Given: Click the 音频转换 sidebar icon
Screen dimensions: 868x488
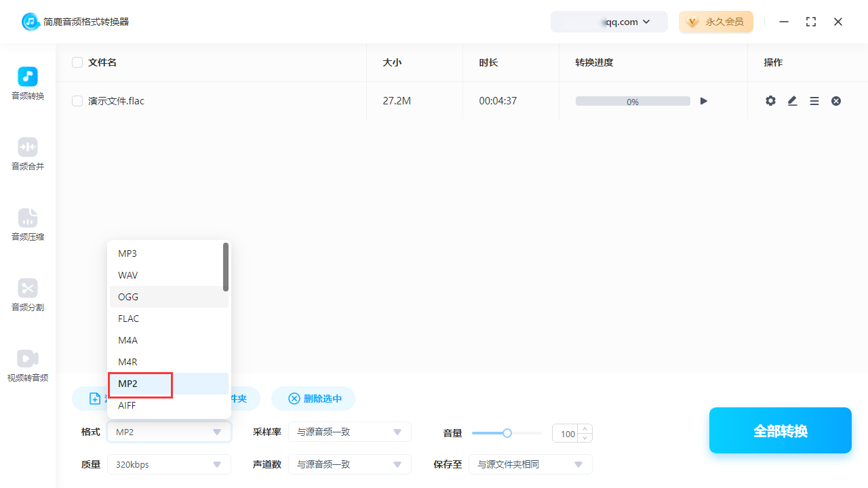Looking at the screenshot, I should pyautogui.click(x=27, y=83).
